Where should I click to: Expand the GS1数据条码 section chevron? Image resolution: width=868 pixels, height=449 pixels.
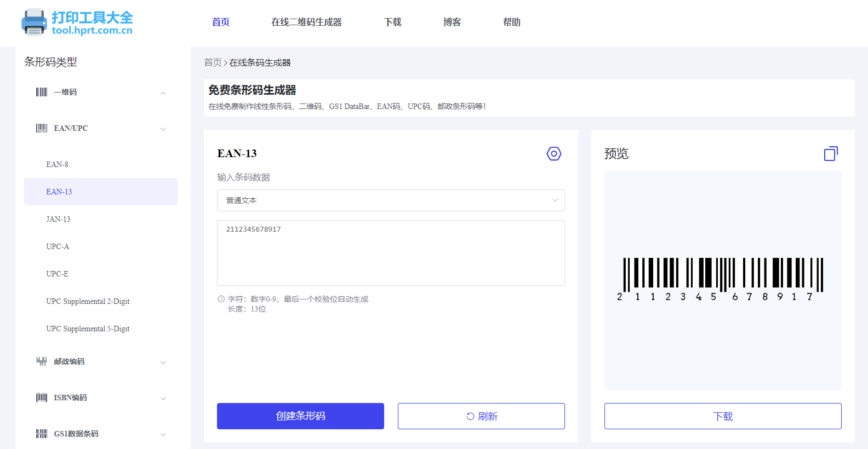click(x=163, y=435)
